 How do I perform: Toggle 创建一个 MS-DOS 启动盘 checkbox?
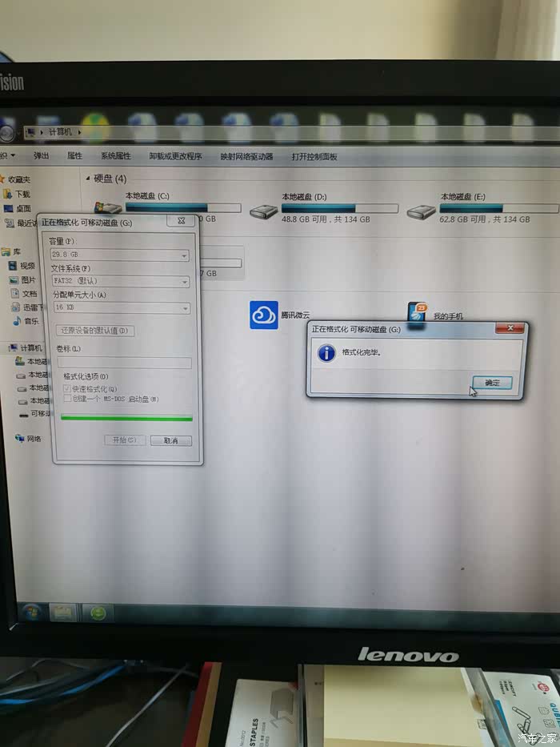68,398
